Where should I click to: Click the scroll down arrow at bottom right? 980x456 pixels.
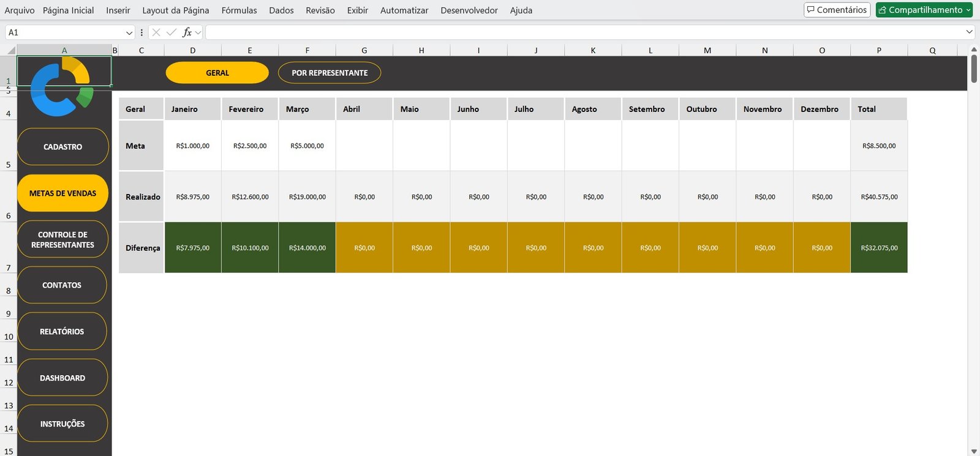973,451
